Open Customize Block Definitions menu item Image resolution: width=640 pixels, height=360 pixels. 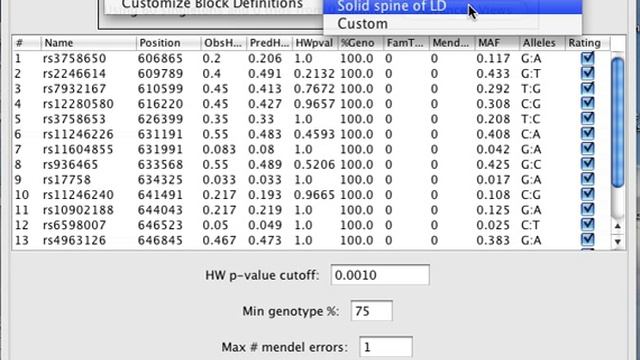(212, 5)
